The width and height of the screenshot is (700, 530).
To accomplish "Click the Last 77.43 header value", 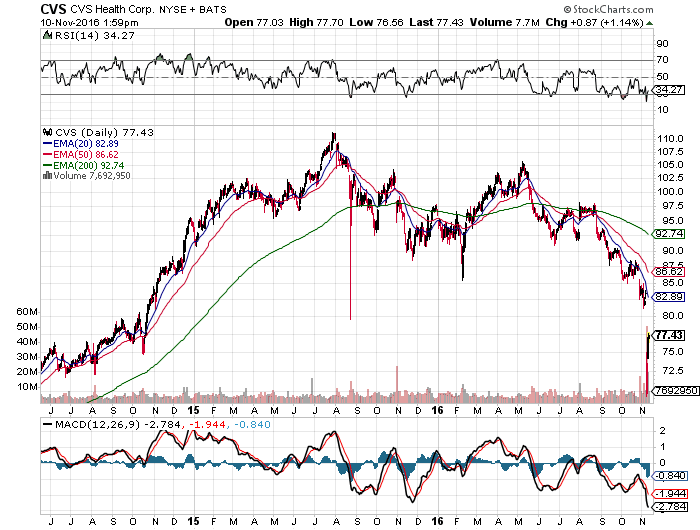I will (x=436, y=22).
